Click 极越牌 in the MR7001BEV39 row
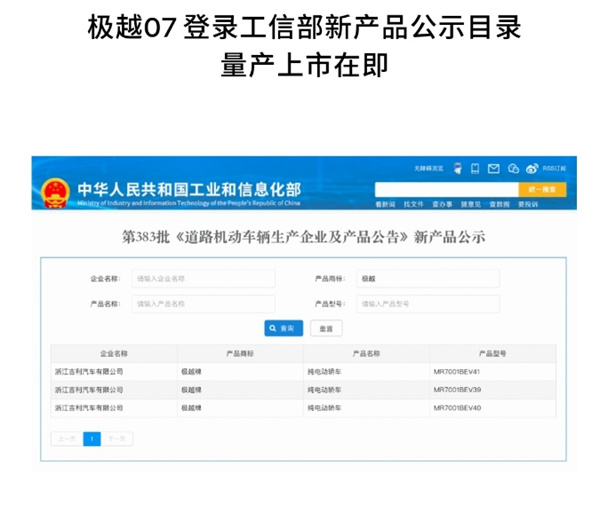600x512 pixels. tap(191, 390)
